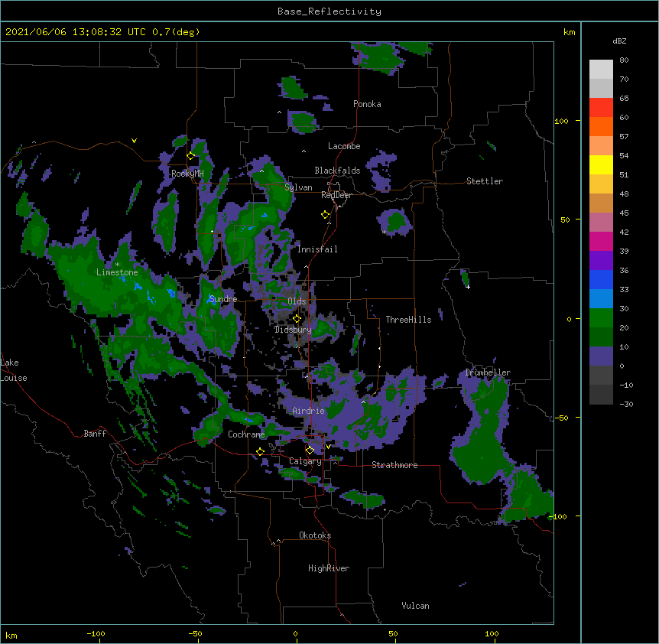This screenshot has width=659, height=644.
Task: Click the Sundre town label
Action: [223, 299]
